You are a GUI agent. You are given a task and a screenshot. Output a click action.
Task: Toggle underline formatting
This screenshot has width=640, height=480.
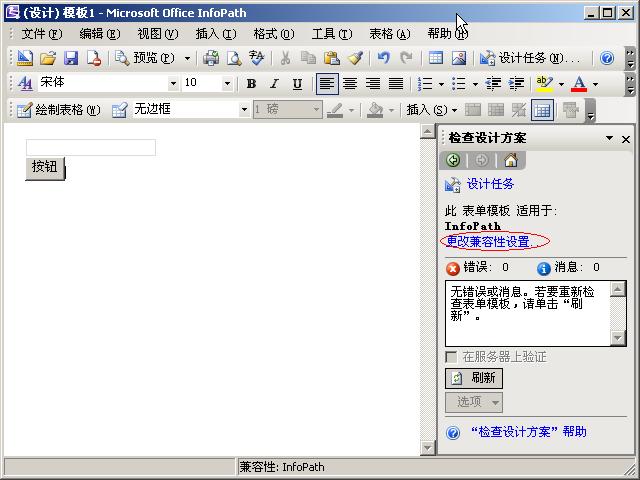click(297, 84)
